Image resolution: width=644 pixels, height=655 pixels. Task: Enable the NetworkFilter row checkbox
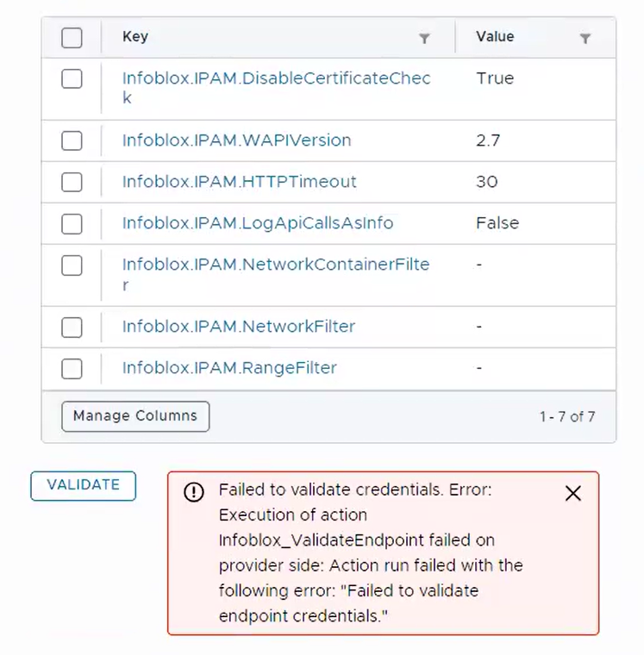[72, 327]
